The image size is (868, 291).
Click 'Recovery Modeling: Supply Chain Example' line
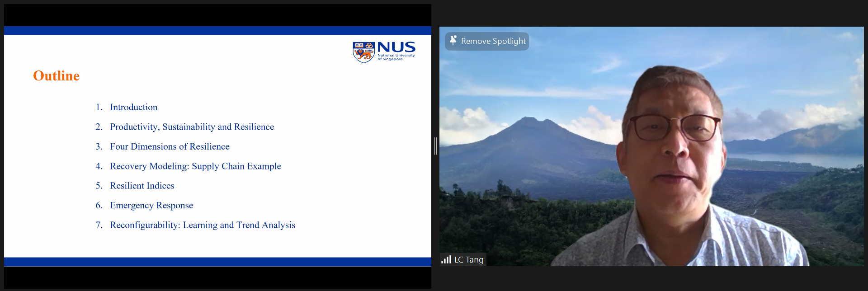(196, 166)
